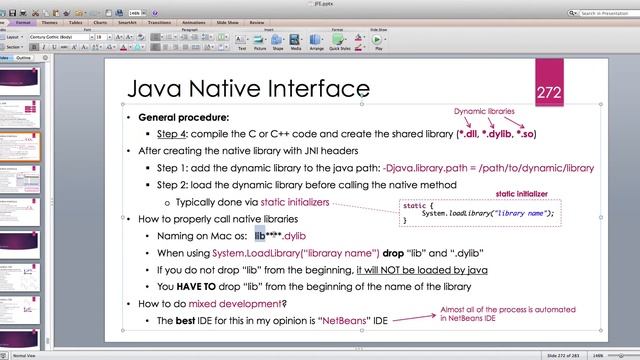This screenshot has height=360, width=640.
Task: Click the Paste clipboard icon
Action: pyautogui.click(x=56, y=13)
